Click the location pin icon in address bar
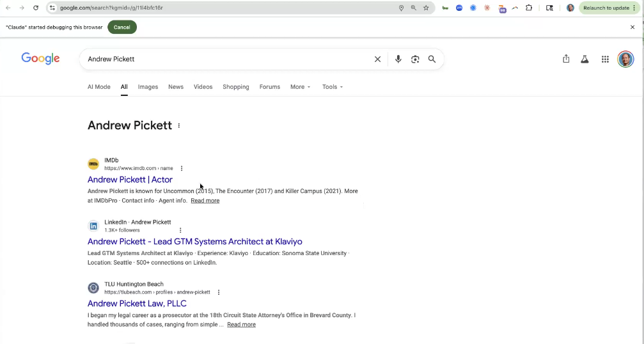Viewport: 644px width, 344px height. [401, 8]
